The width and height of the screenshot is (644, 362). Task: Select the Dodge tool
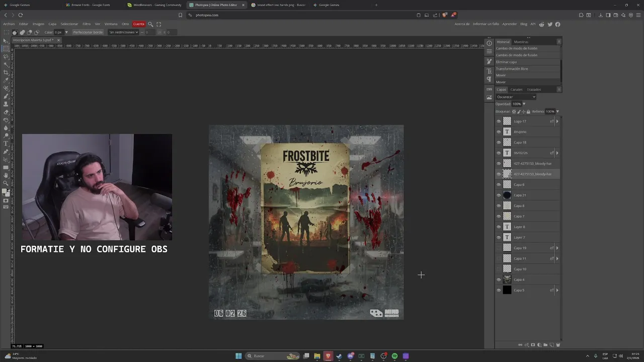click(6, 136)
